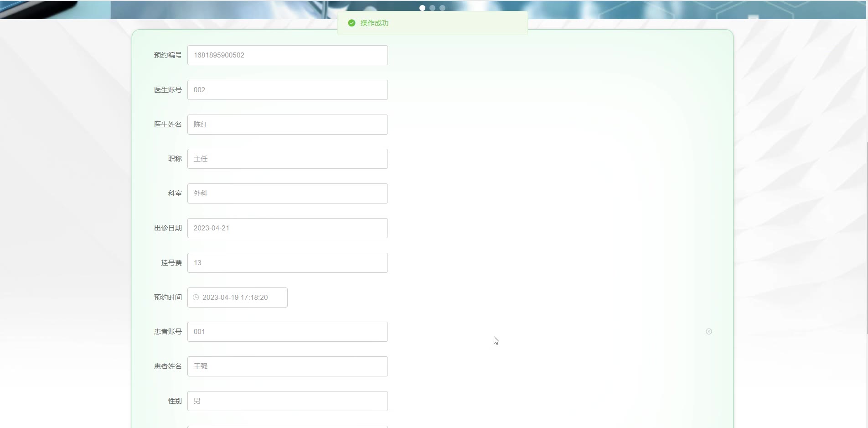Click the 医生账号 field showing 002
Viewport: 868px width, 428px height.
pos(287,90)
